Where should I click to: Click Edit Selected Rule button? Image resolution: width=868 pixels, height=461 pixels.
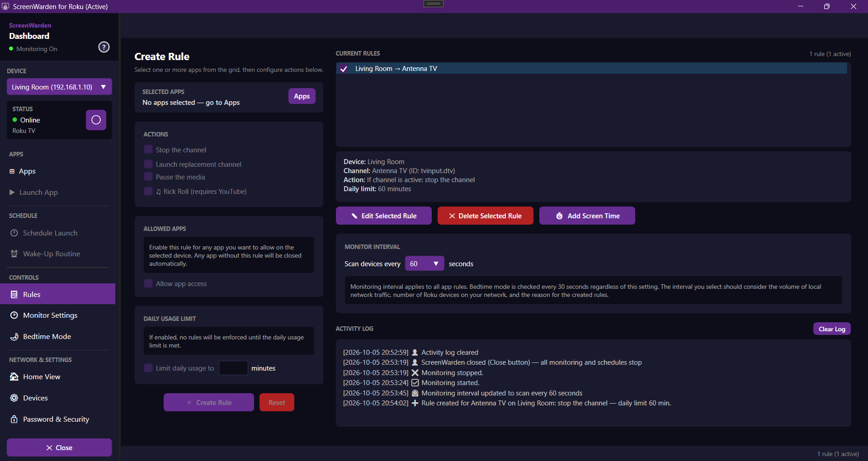(384, 216)
